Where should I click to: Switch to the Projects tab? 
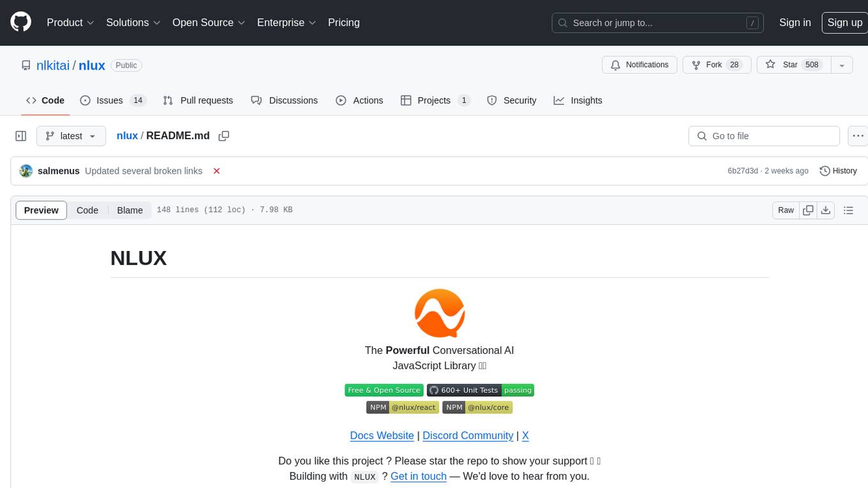pyautogui.click(x=435, y=100)
